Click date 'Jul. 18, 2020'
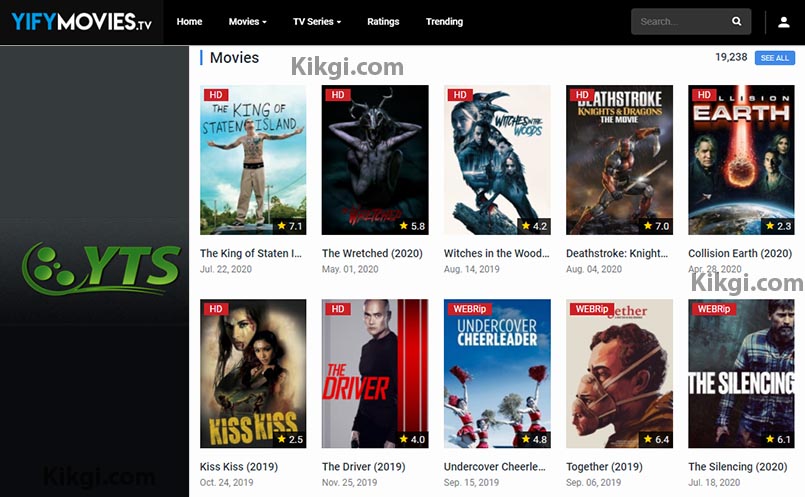 714,483
